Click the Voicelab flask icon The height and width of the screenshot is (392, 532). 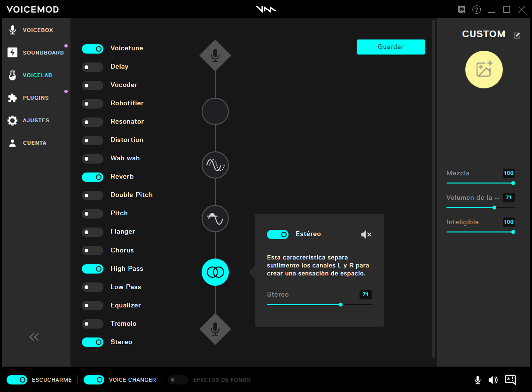tap(13, 75)
